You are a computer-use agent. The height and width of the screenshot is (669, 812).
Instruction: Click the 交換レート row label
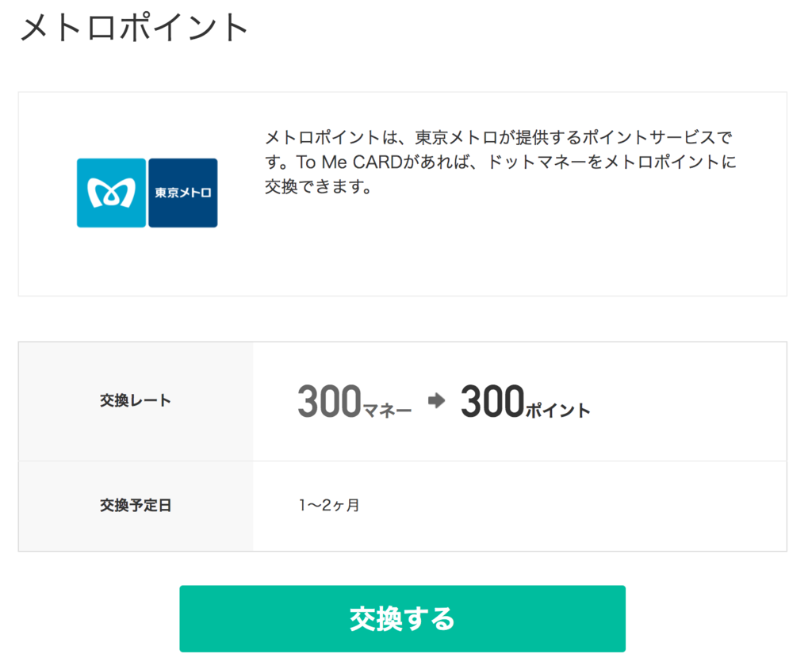click(135, 400)
